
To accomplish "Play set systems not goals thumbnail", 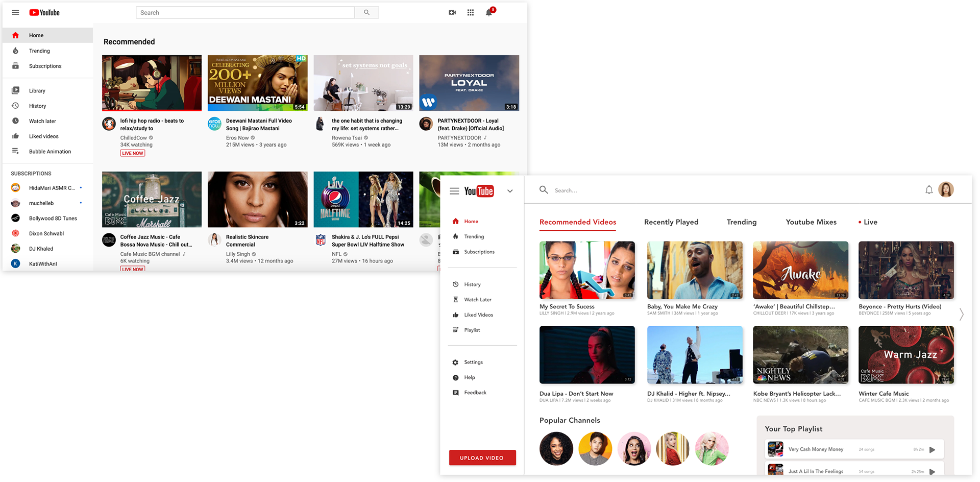I will [363, 83].
